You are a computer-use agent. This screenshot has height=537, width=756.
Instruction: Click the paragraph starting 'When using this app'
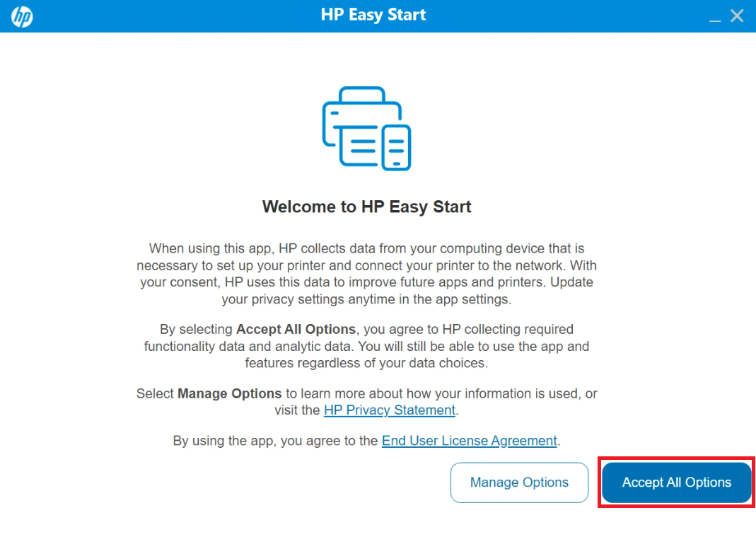366,274
